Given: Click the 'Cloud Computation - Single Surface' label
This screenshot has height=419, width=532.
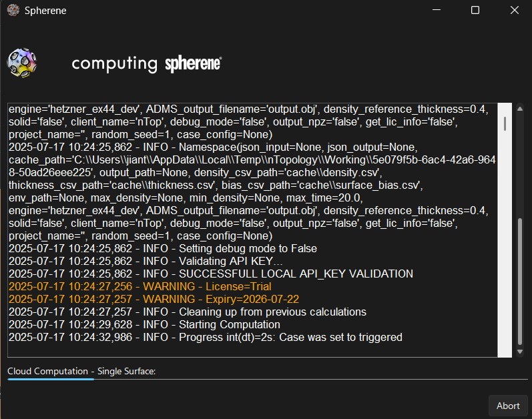Looking at the screenshot, I should (81, 371).
